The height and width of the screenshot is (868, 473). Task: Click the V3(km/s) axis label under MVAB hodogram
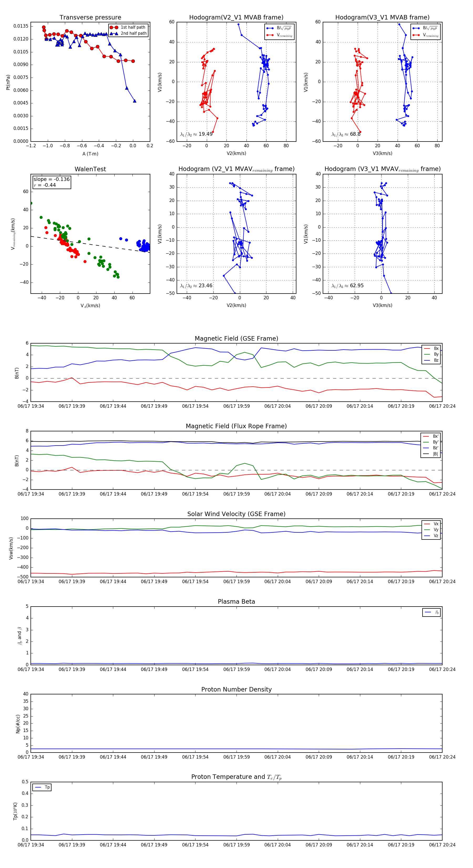(382, 154)
